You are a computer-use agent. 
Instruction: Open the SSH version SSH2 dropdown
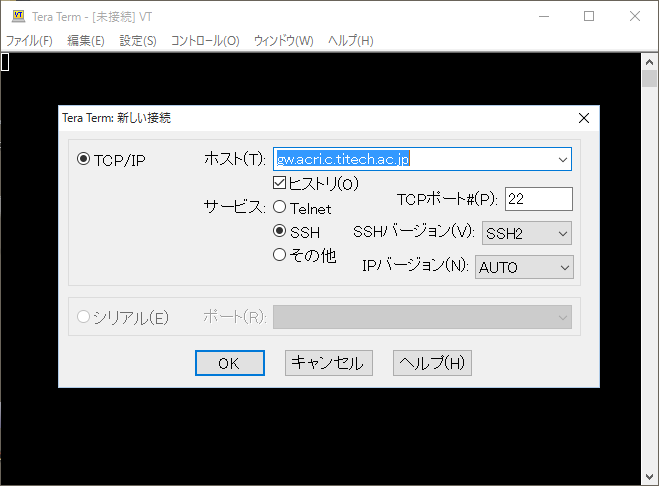(x=527, y=233)
